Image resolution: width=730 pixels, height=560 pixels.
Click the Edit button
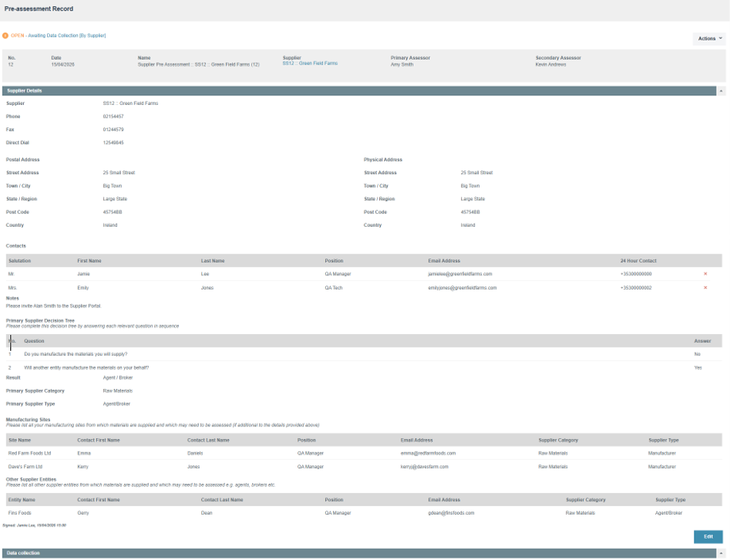[708, 537]
